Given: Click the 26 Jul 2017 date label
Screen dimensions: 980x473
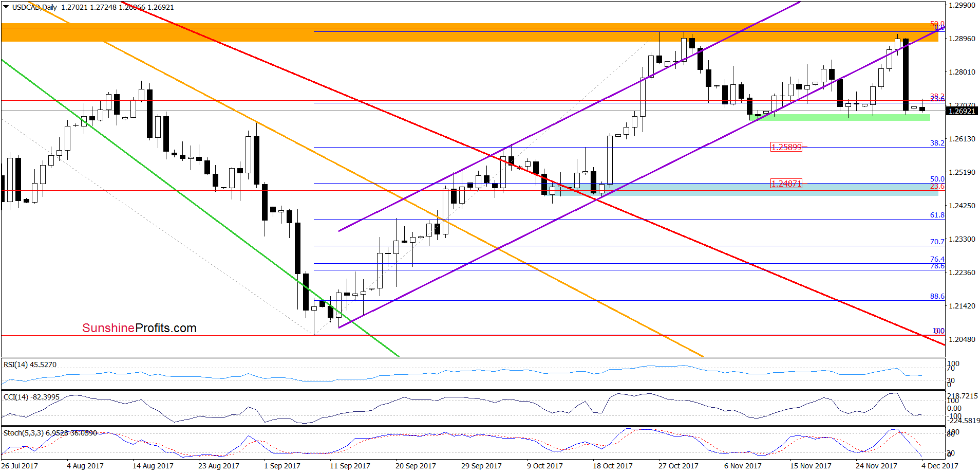Looking at the screenshot, I should point(20,466).
